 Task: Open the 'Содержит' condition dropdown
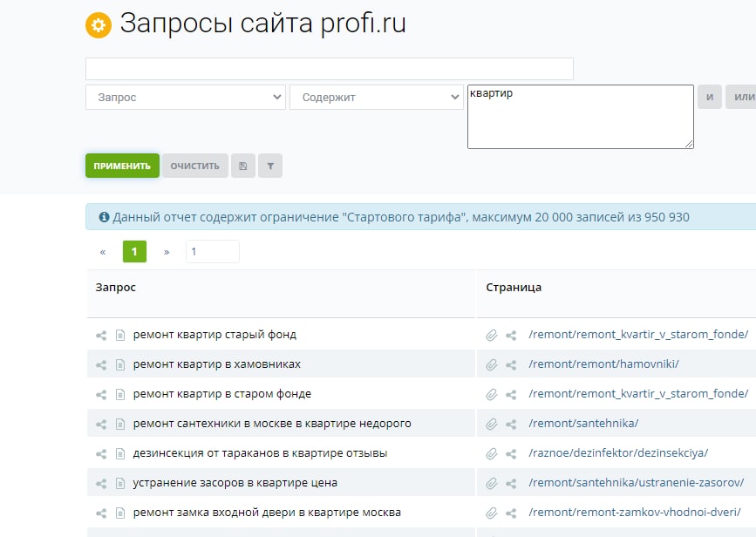click(x=377, y=98)
